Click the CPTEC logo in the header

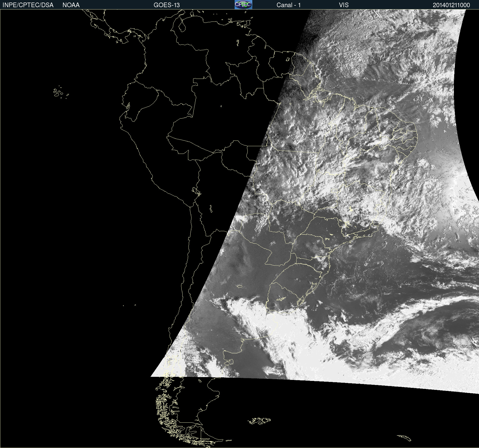[243, 5]
